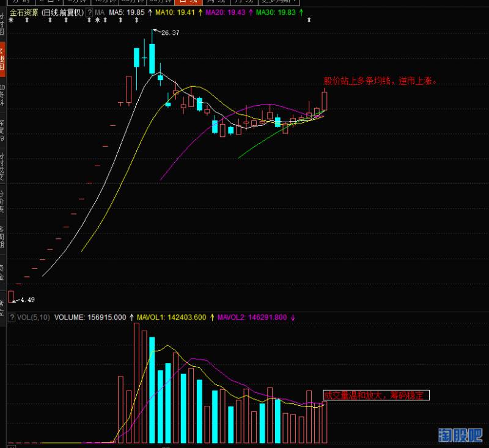The height and width of the screenshot is (448, 489).
Task: Click the MA indicator label
Action: click(x=100, y=12)
